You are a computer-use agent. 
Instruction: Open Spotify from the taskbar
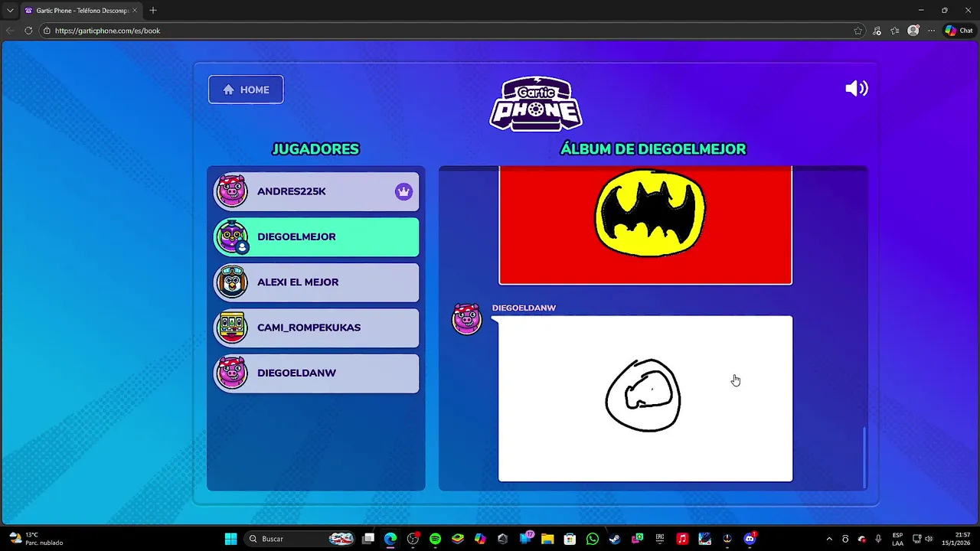click(x=436, y=539)
